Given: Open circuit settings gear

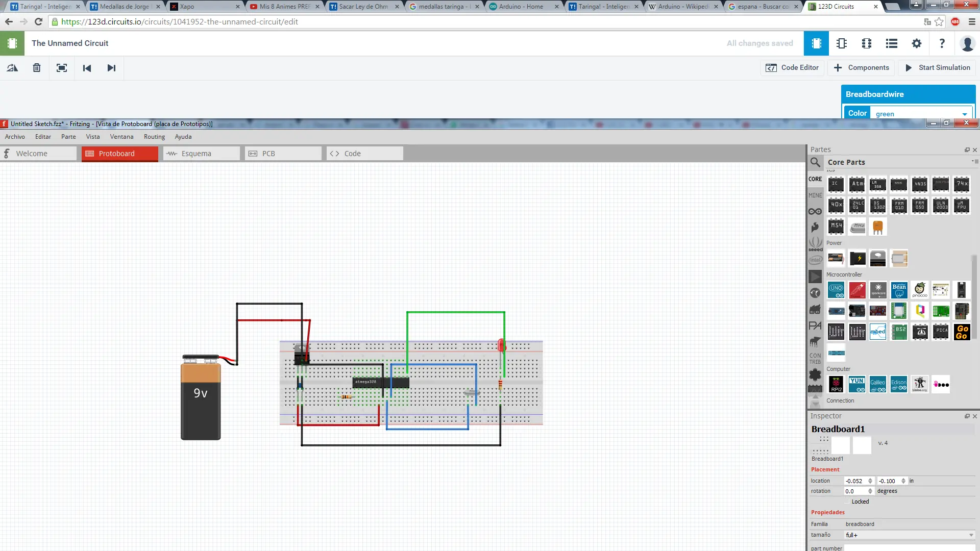Looking at the screenshot, I should [917, 43].
